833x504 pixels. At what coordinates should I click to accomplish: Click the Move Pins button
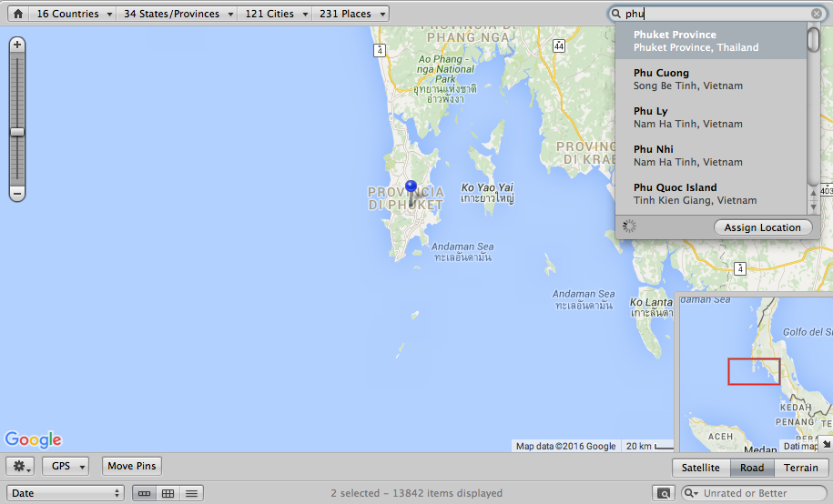[132, 467]
